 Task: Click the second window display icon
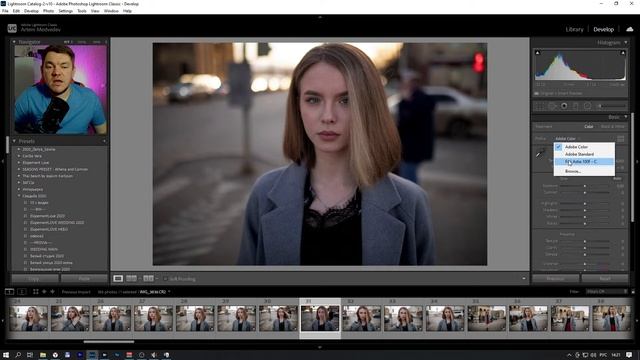click(22, 292)
